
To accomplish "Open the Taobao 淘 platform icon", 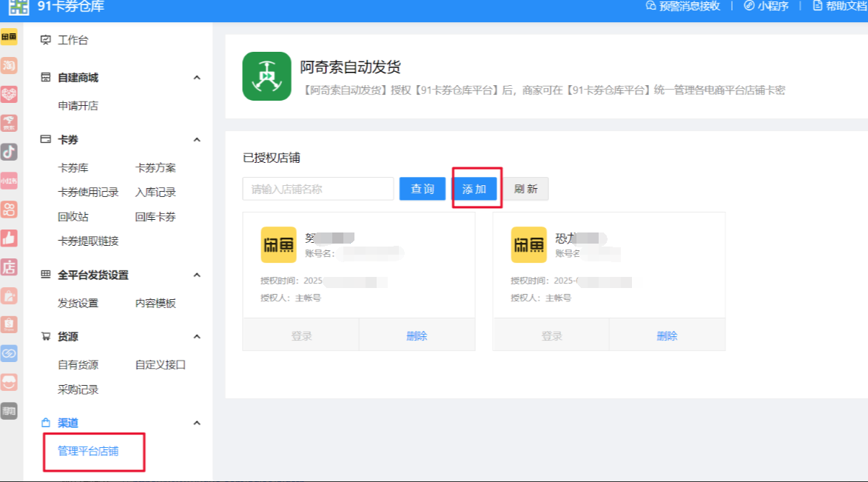I will (9, 65).
